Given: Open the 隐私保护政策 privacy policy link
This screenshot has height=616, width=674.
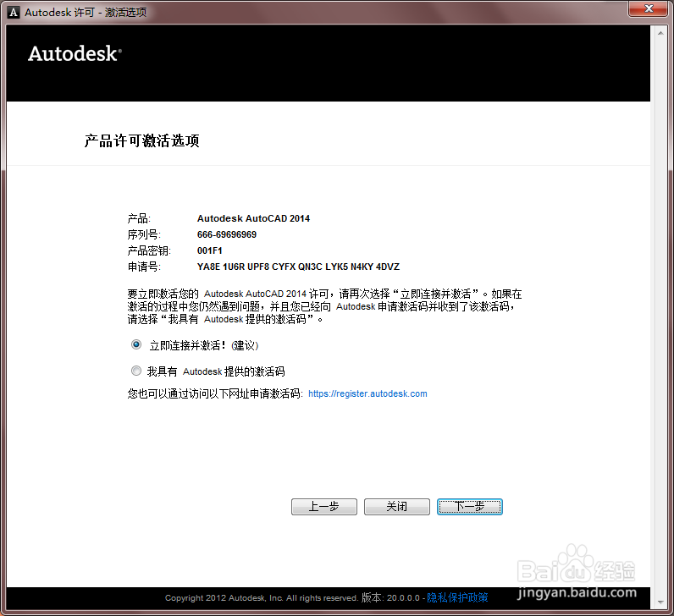Looking at the screenshot, I should click(457, 597).
